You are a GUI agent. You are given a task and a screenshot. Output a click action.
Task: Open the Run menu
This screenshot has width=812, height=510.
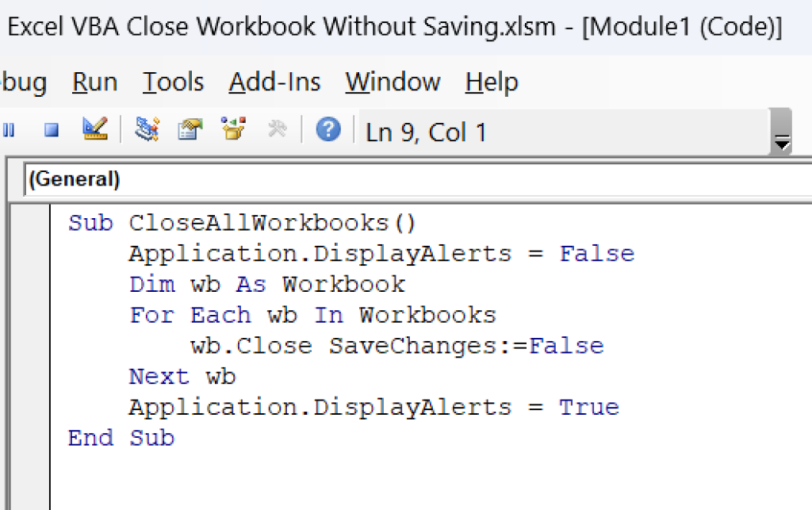(94, 82)
